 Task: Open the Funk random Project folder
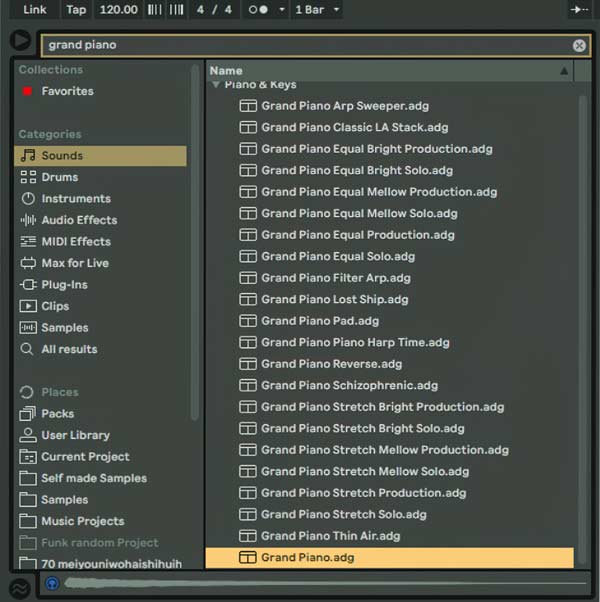100,542
